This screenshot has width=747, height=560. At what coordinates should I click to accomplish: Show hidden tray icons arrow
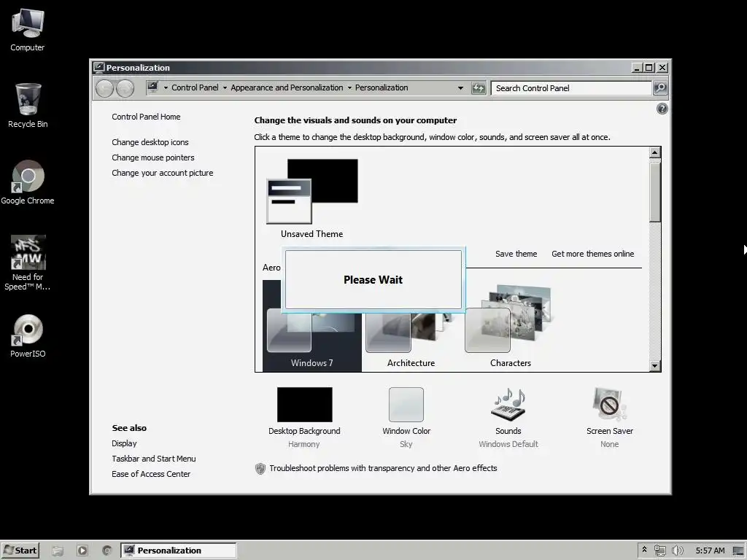[x=644, y=550]
